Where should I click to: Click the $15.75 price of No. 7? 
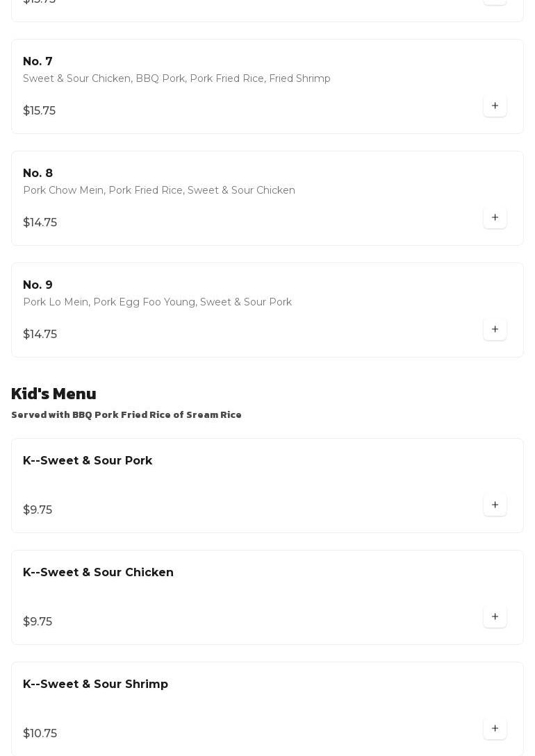[x=39, y=111]
